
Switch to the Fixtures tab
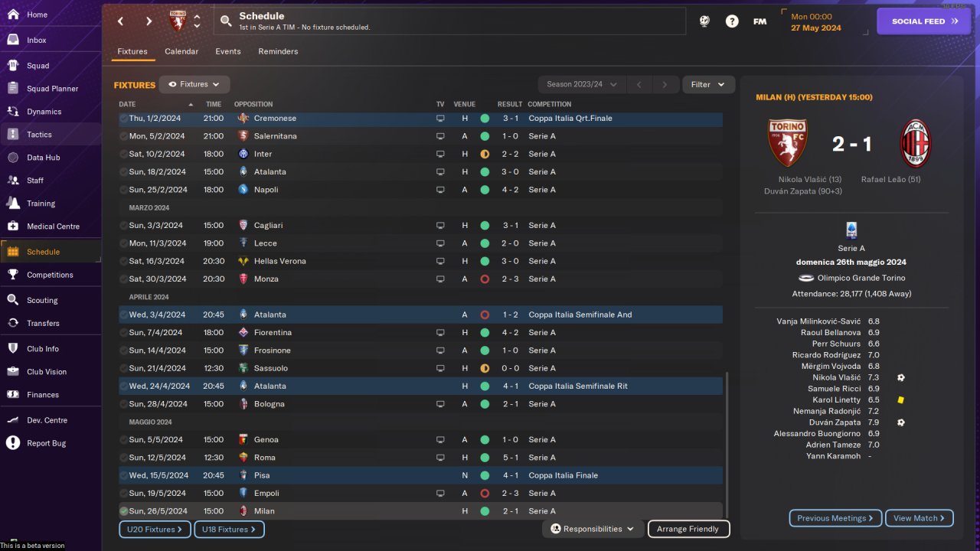point(132,51)
